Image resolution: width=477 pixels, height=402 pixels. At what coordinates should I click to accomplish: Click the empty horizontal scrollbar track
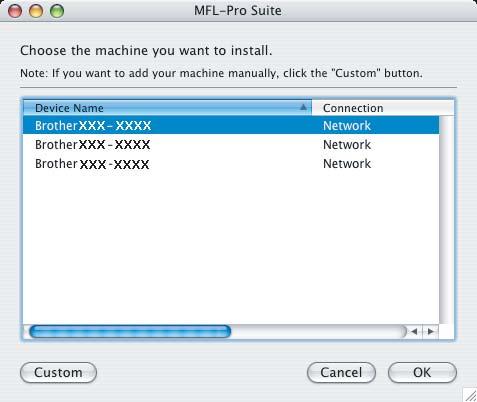[x=318, y=332]
